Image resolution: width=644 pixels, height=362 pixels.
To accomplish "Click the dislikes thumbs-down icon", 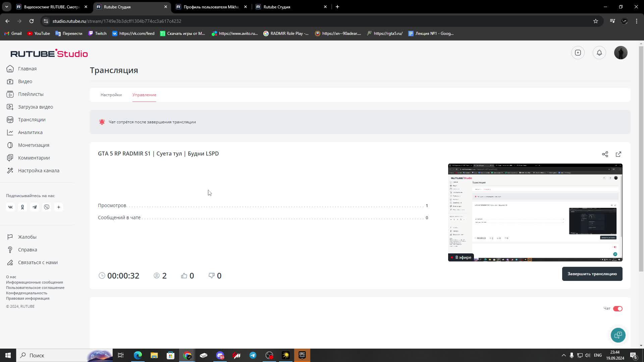I will 212,276.
